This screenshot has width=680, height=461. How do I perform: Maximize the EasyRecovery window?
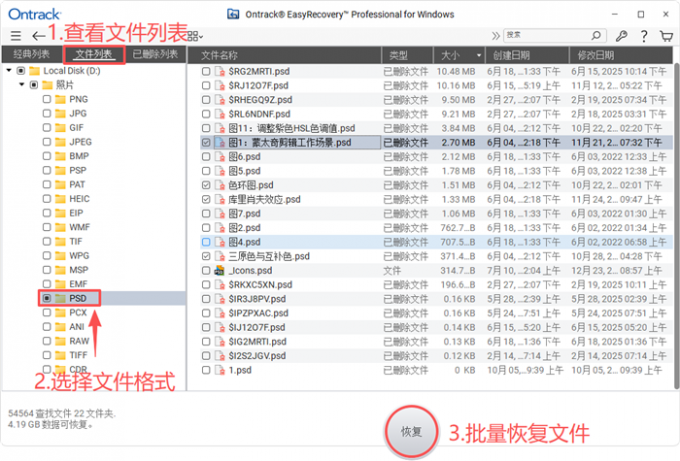click(x=641, y=14)
